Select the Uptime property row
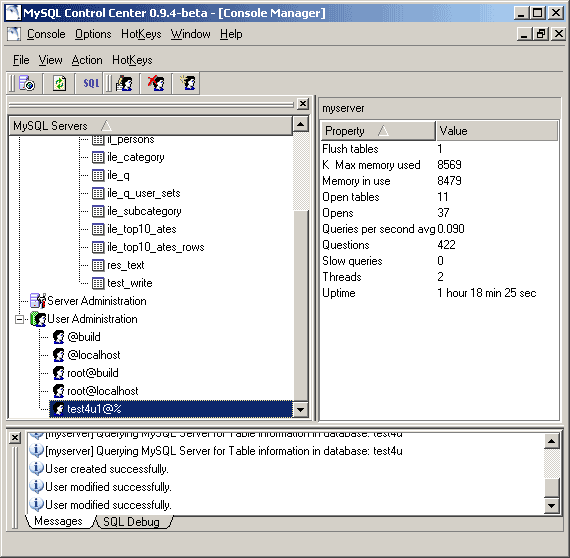Screen dimensions: 570x558 click(439, 293)
